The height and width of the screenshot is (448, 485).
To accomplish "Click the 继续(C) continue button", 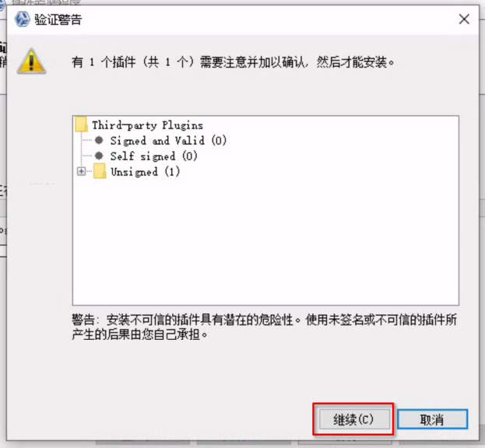I will (354, 419).
